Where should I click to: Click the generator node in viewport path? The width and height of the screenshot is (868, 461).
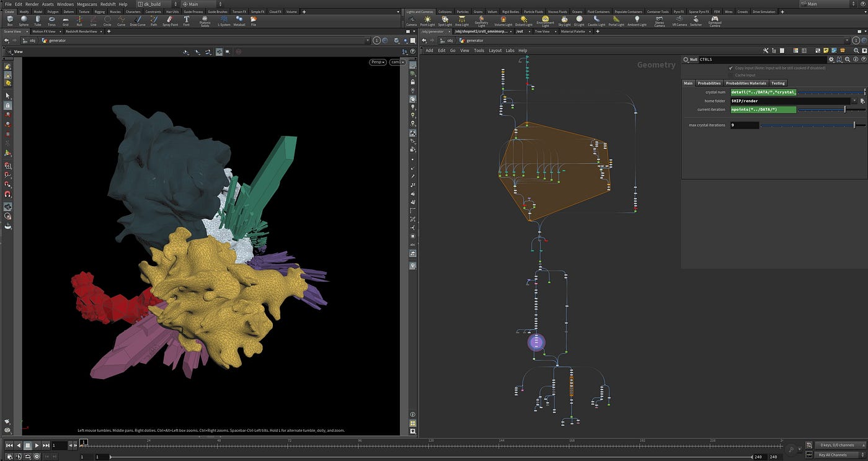[54, 40]
